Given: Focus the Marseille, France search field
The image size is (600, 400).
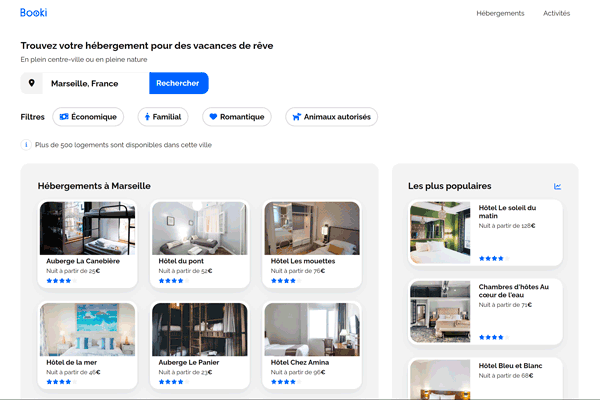Looking at the screenshot, I should coord(96,83).
